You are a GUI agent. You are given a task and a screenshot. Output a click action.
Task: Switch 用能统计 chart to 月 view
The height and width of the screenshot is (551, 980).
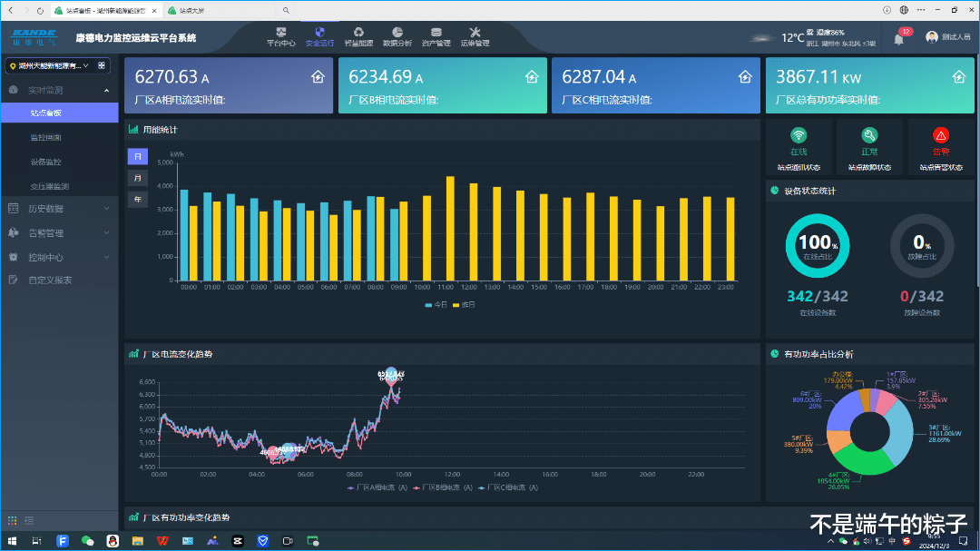point(138,178)
